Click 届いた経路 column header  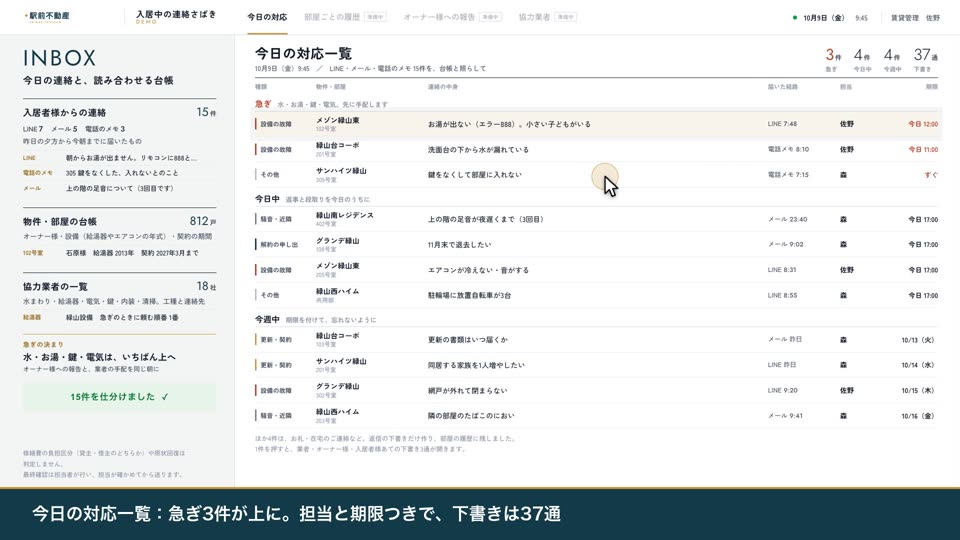[x=782, y=87]
